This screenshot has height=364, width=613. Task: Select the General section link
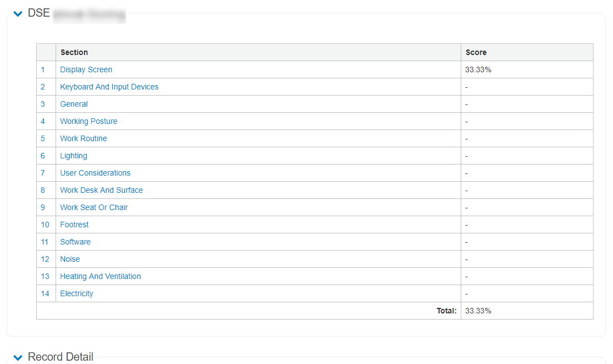(x=73, y=104)
